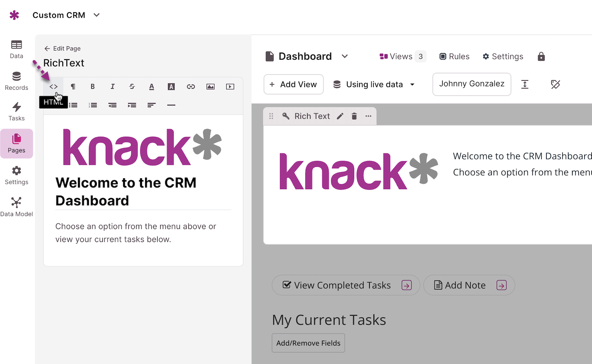Click the Add/Remove Fields button
This screenshot has width=592, height=364.
pos(308,343)
